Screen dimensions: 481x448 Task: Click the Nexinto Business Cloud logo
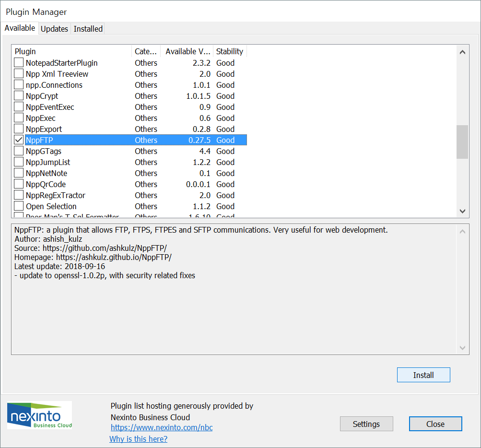39,415
